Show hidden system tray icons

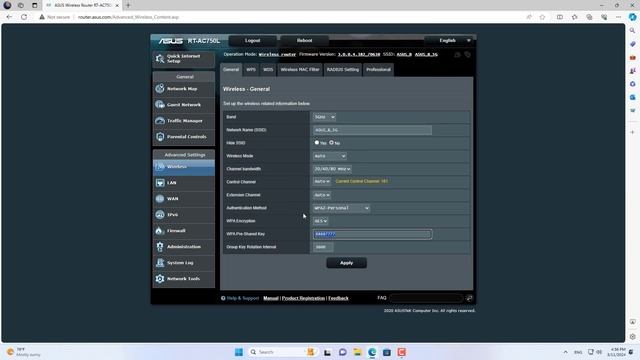[565, 352]
